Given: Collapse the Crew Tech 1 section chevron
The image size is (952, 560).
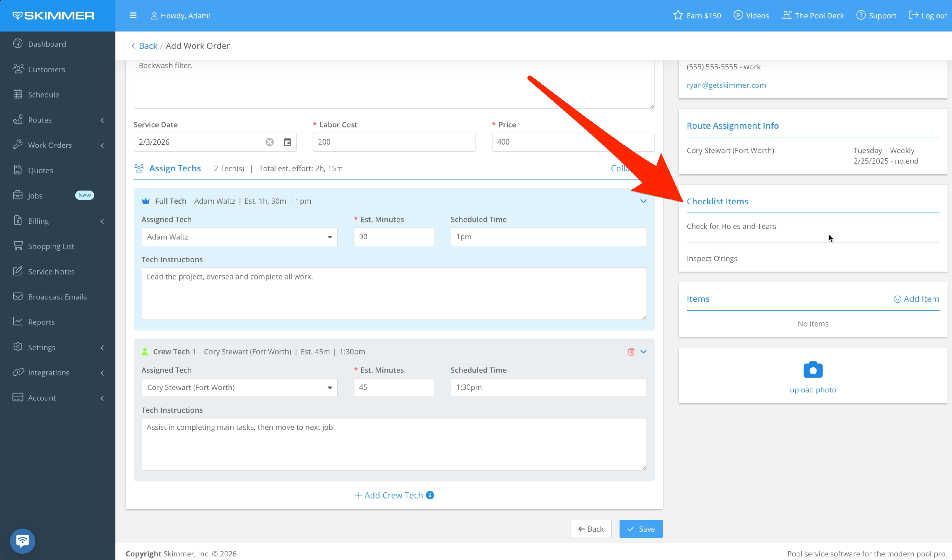Looking at the screenshot, I should point(643,352).
